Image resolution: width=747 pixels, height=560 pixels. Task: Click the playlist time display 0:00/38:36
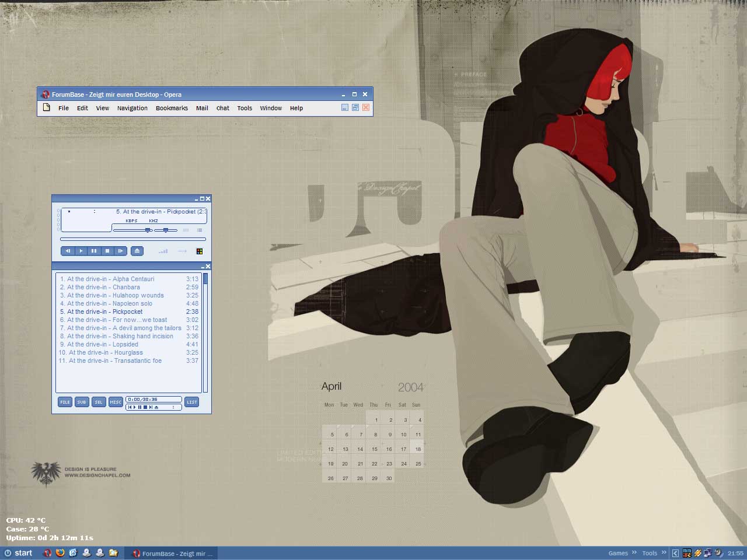[x=153, y=400]
